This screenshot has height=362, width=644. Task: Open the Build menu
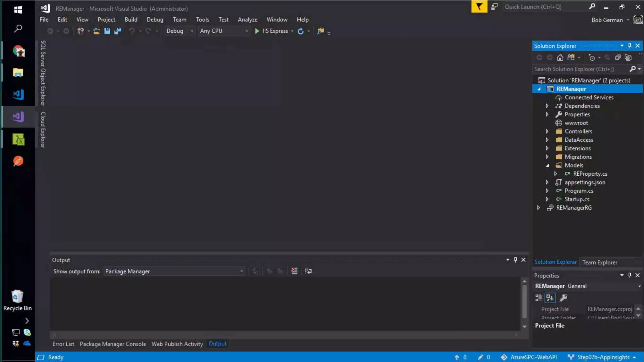(x=131, y=19)
